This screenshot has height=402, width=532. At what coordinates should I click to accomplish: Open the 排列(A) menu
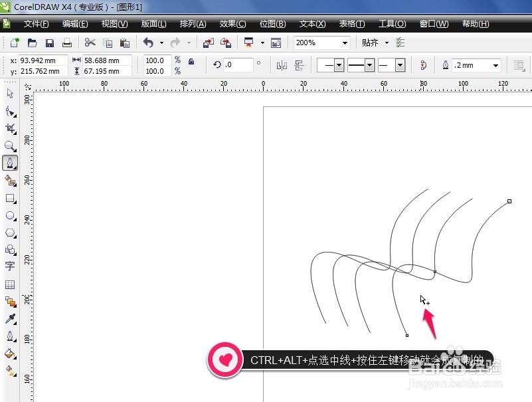click(193, 24)
